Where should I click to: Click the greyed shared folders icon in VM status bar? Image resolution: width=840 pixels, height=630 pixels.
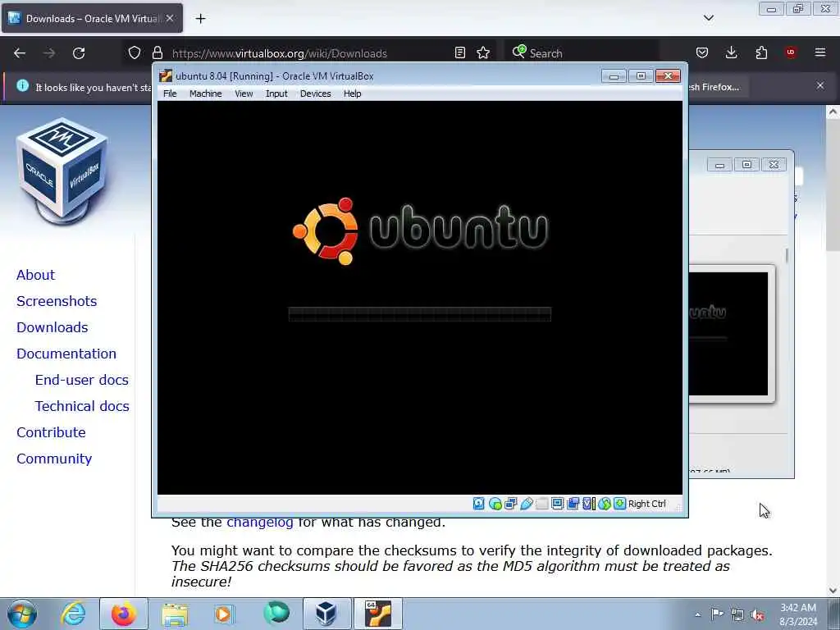(x=542, y=504)
